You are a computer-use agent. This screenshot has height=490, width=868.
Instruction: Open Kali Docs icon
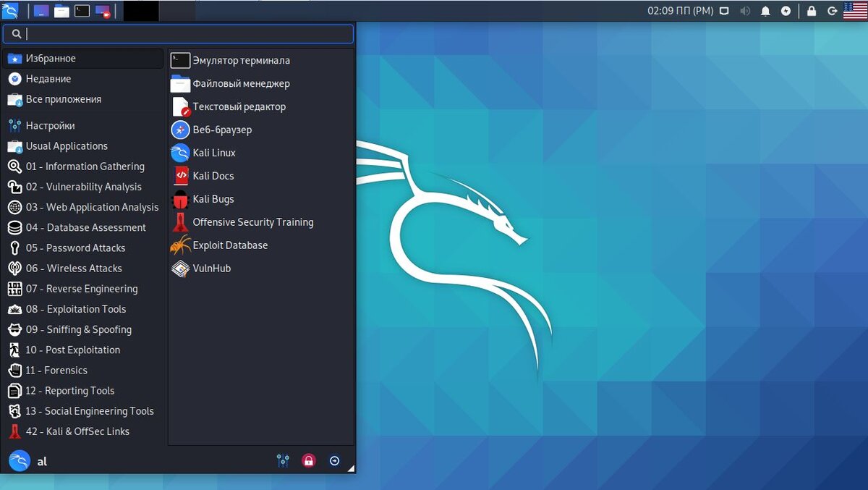180,176
